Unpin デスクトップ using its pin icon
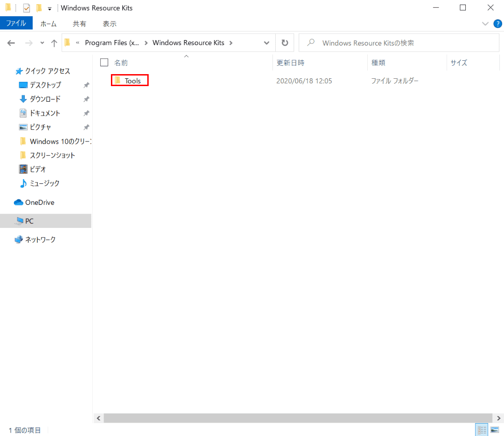504x436 pixels. tap(87, 85)
